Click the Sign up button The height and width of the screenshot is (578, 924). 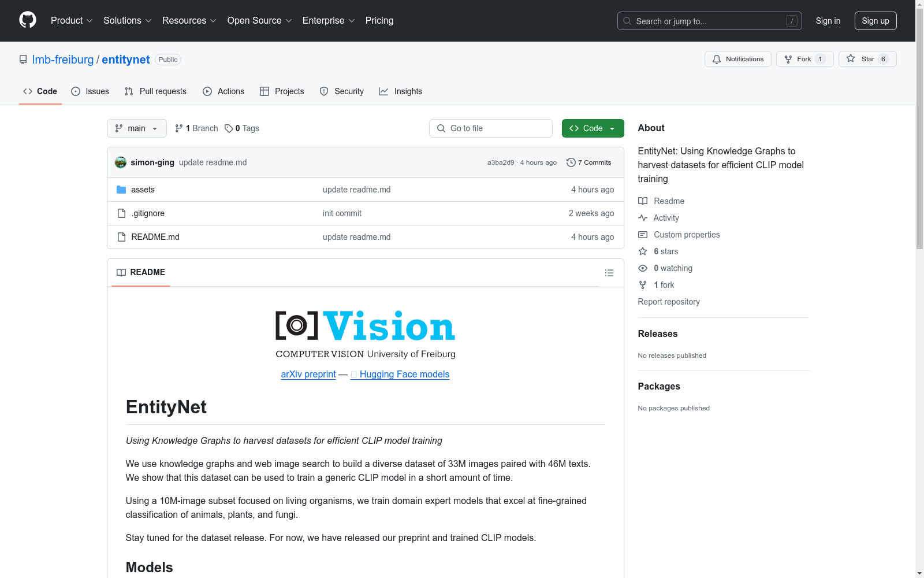point(875,21)
